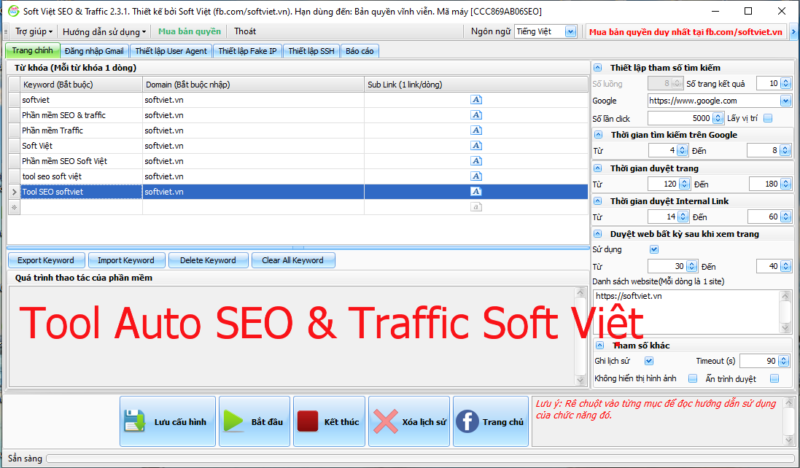Open the Ngôn ngữ language dropdown
Screen dimensions: 800x468
click(570, 32)
